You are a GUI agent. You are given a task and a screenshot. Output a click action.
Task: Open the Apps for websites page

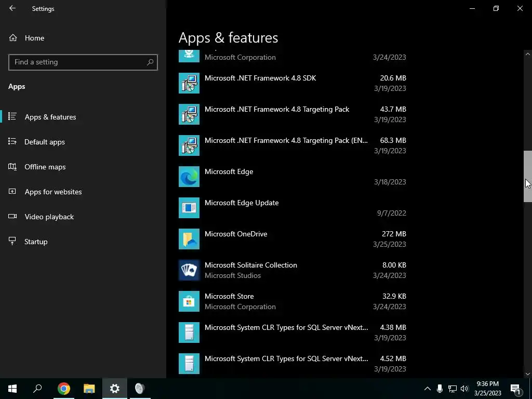83,192
